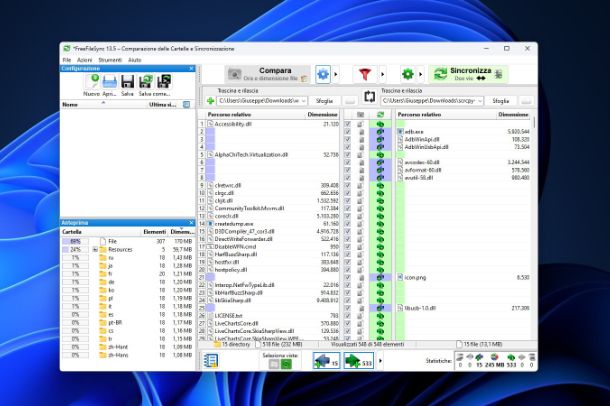This screenshot has width=610, height=406.
Task: Click alternate folder button beside right Sfoglia
Action: 526,101
